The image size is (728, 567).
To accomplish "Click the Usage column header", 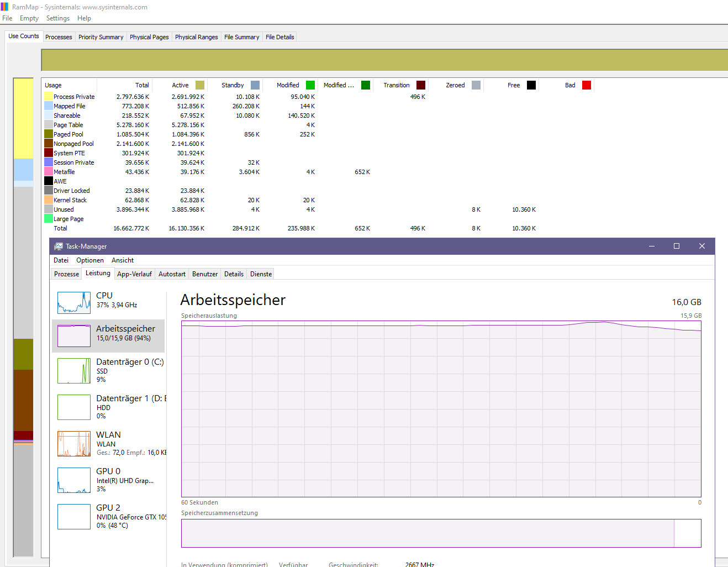I will point(70,85).
